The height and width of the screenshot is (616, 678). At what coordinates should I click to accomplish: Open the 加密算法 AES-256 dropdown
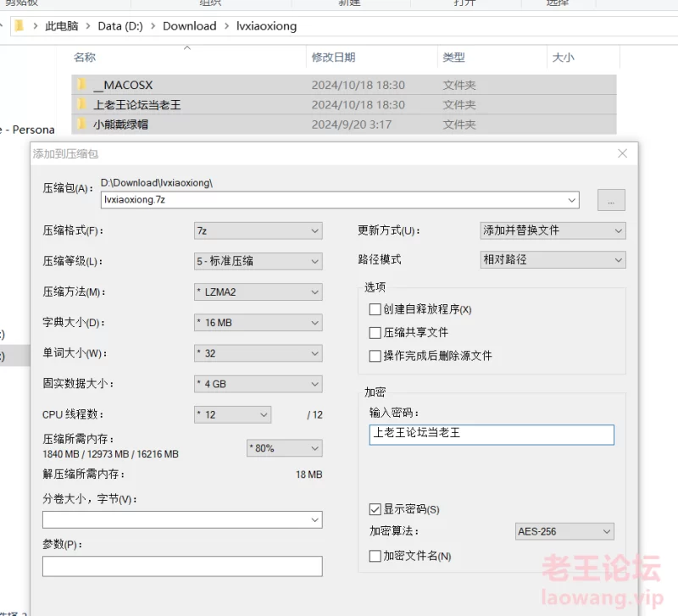[564, 531]
